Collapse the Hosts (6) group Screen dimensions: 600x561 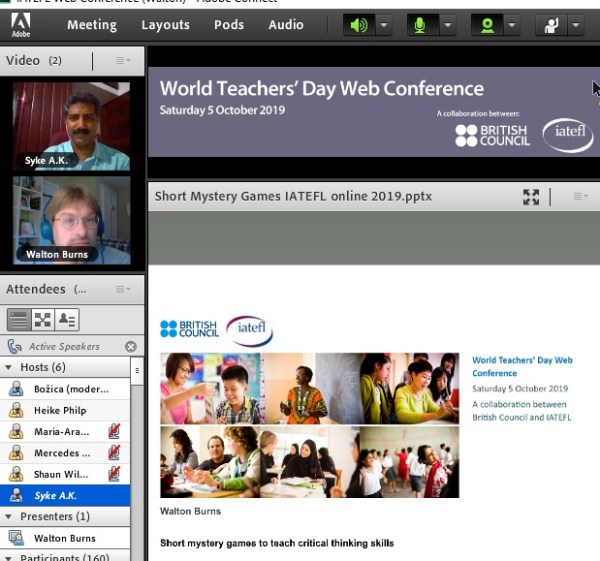(8, 367)
